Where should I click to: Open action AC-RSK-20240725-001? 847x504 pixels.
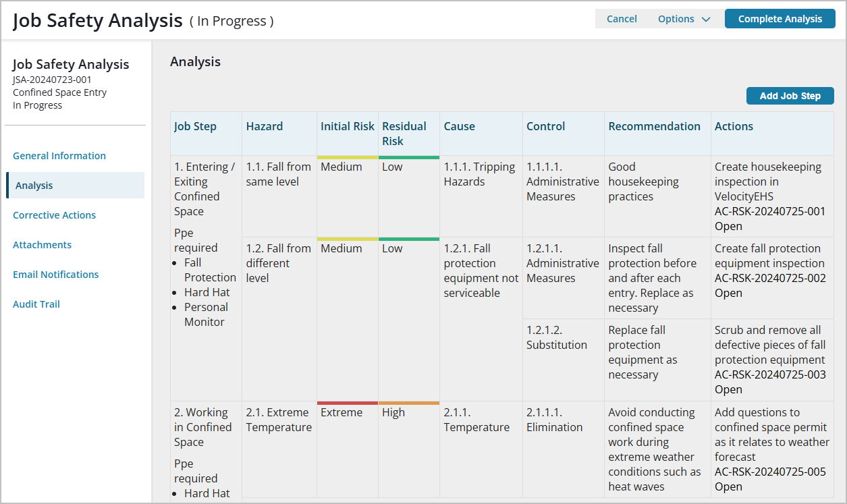pos(770,211)
